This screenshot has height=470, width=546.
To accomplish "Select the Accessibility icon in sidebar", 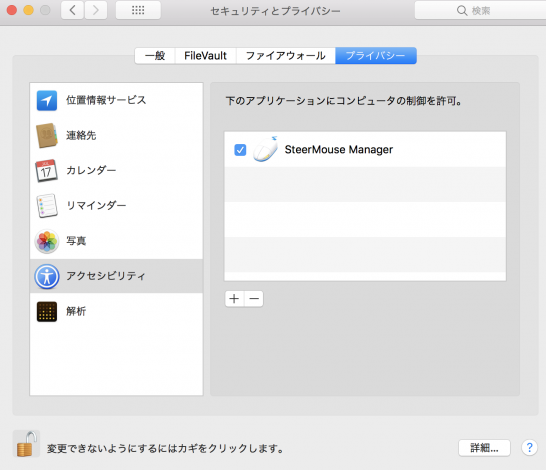I will [x=47, y=276].
